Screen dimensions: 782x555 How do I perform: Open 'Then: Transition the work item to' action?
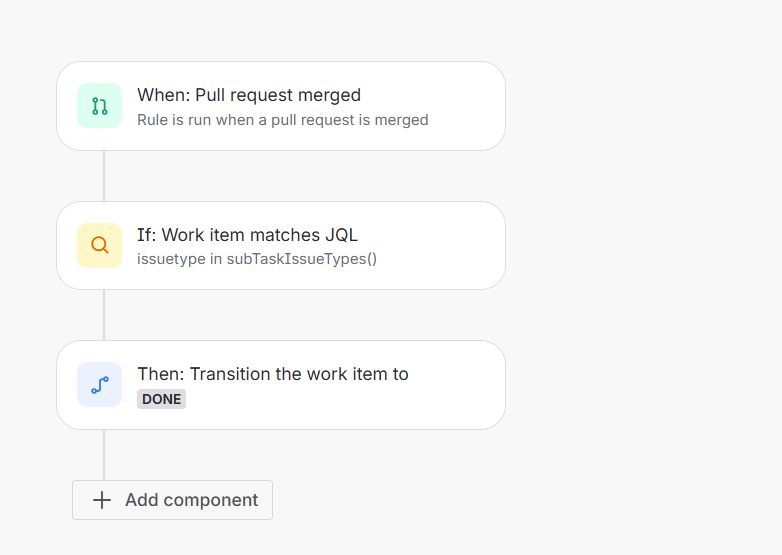coord(281,385)
